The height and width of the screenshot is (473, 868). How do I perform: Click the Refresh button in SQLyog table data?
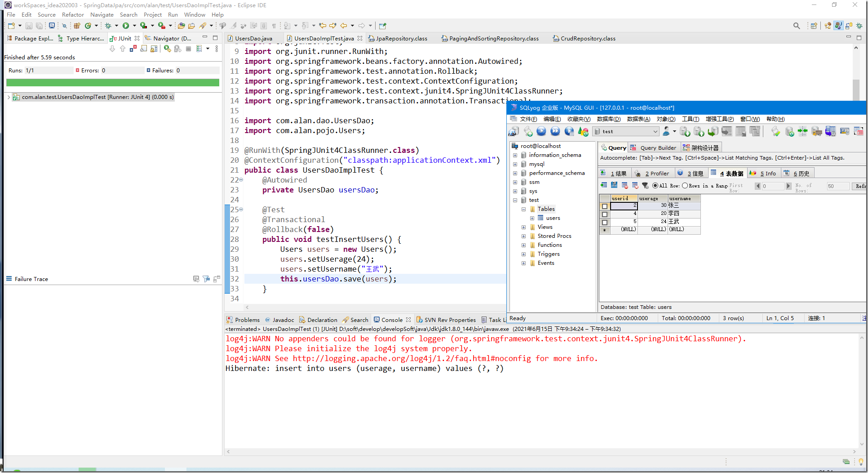pos(859,186)
